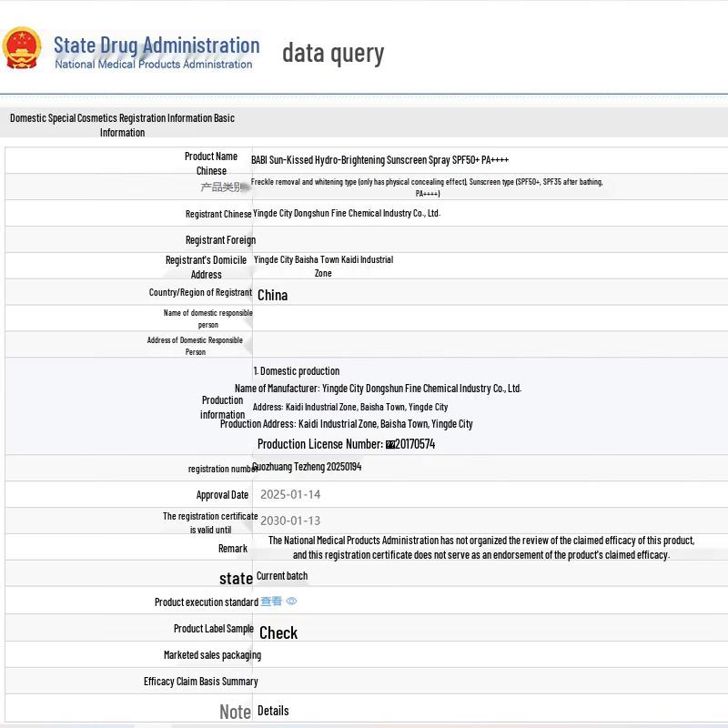Click the Marketed sales packaging label
This screenshot has height=728, width=728.
[x=213, y=655]
